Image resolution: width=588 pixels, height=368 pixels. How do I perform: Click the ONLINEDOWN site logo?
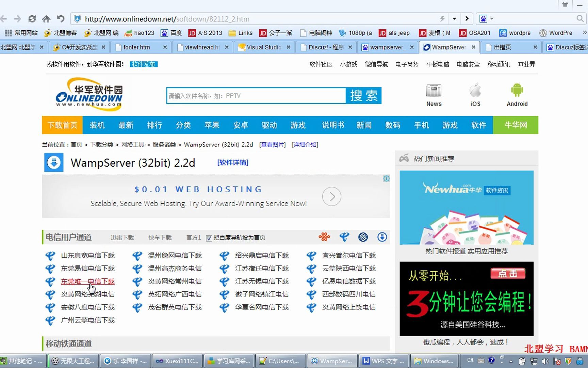[89, 94]
